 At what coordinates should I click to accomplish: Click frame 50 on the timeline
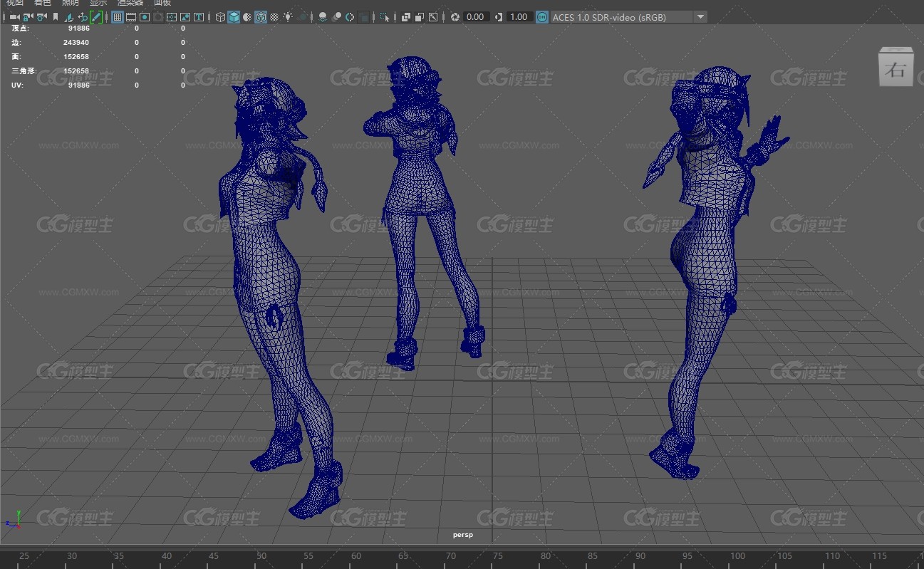point(261,556)
